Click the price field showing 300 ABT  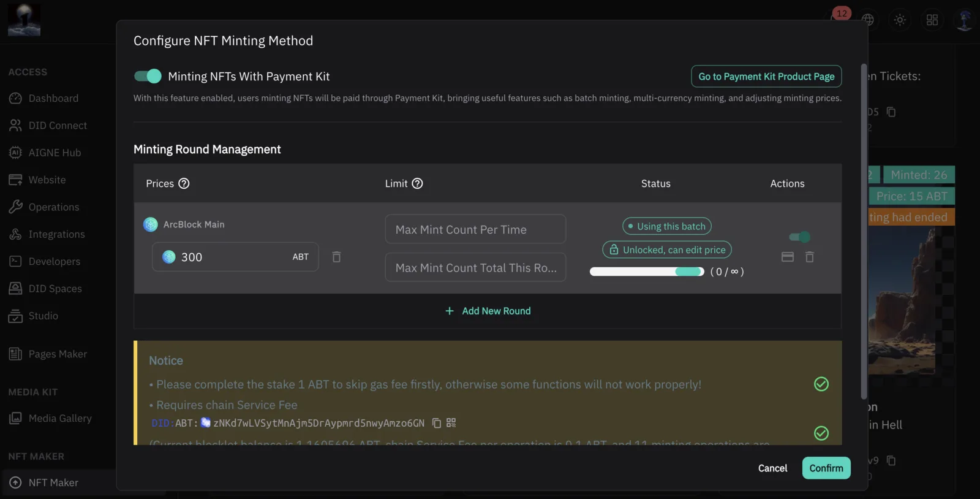[x=235, y=257]
